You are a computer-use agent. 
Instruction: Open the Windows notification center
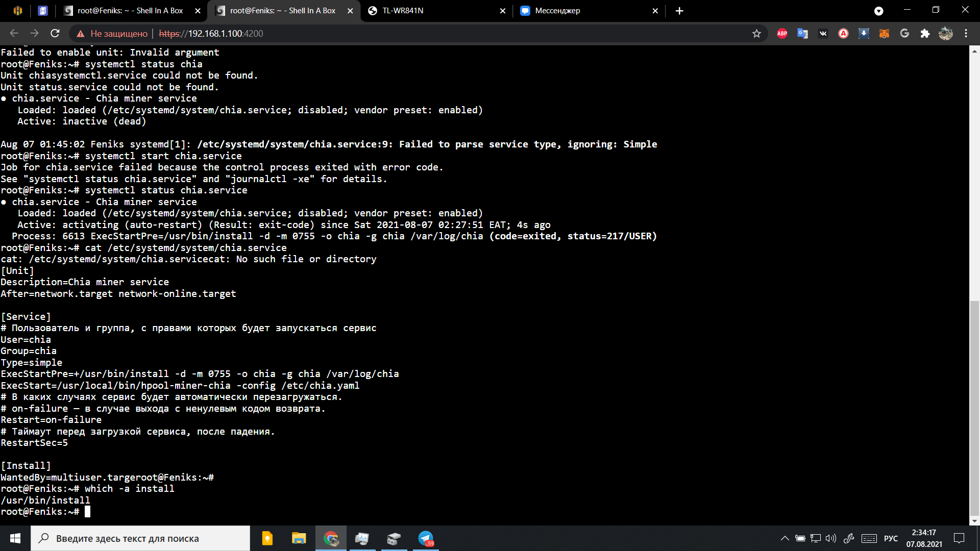[x=959, y=538]
